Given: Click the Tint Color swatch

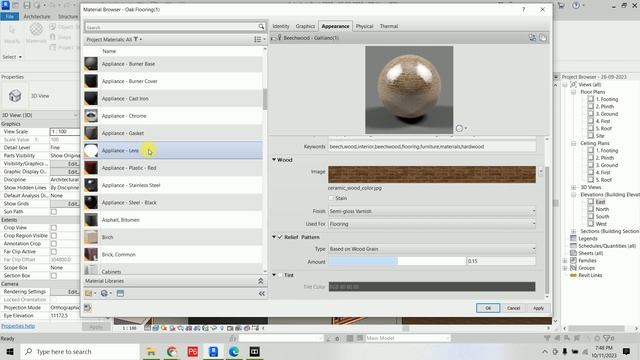Looking at the screenshot, I should (432, 287).
